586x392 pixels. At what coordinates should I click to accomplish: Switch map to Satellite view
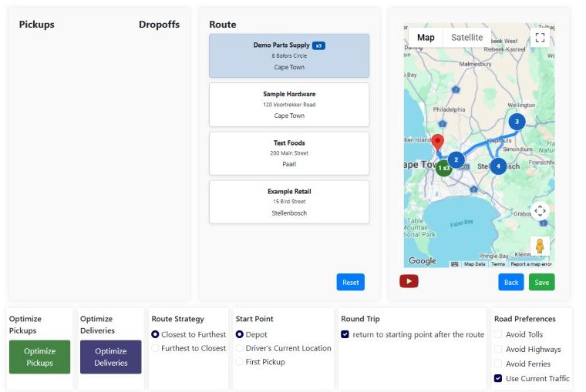tap(466, 37)
